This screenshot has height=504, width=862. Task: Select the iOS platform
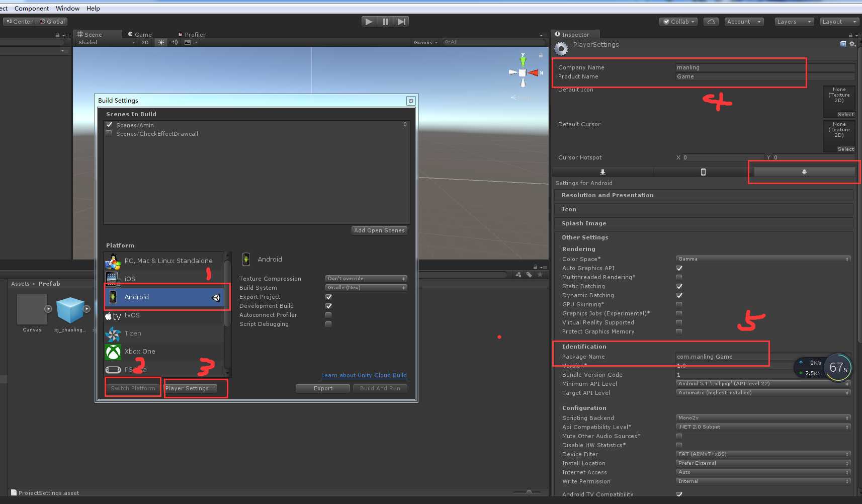164,279
